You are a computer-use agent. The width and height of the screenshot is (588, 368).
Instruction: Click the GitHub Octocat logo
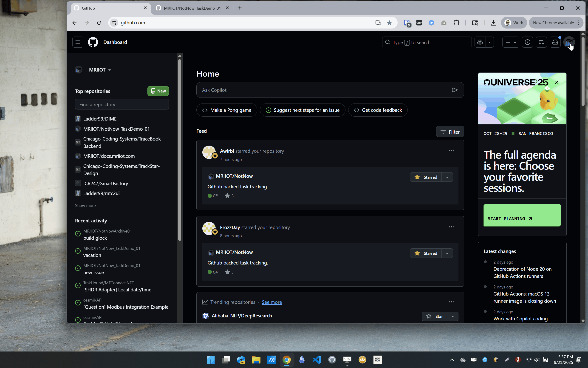93,42
